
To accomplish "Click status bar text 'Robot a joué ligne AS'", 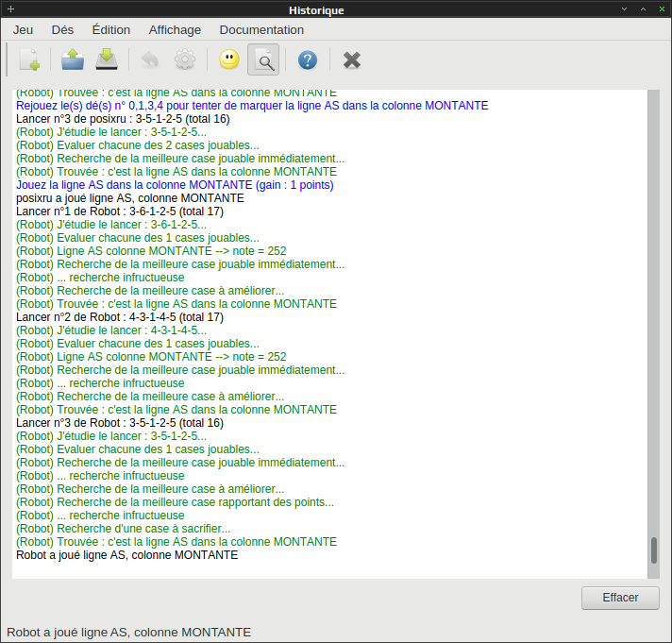I will [x=129, y=633].
